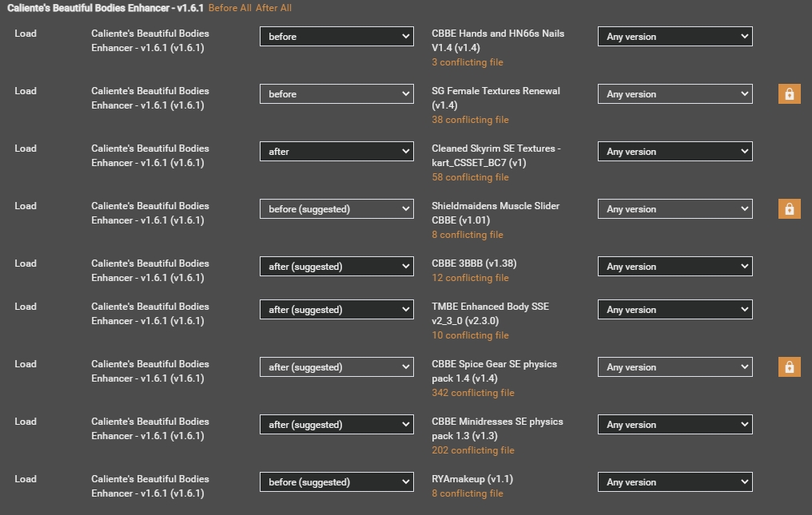Open the 'before (suggested)' dropdown for RYAmakeup

(336, 481)
